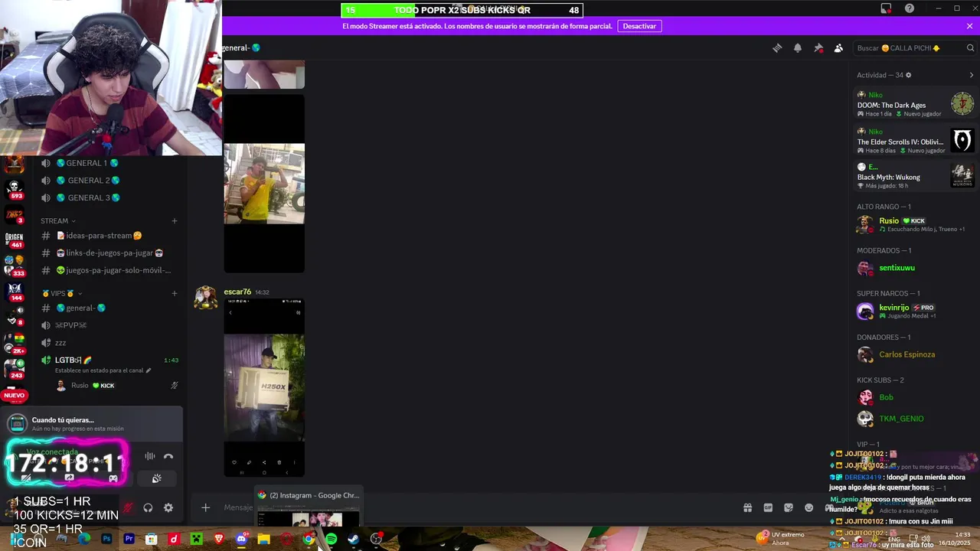Open the gift icon in message bar
980x551 pixels.
point(747,507)
